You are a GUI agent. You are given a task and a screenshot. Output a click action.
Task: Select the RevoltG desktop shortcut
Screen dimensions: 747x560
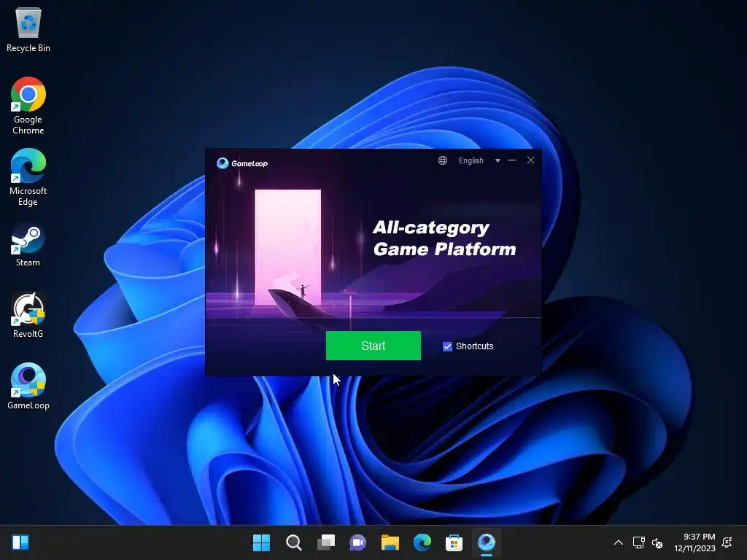[28, 315]
